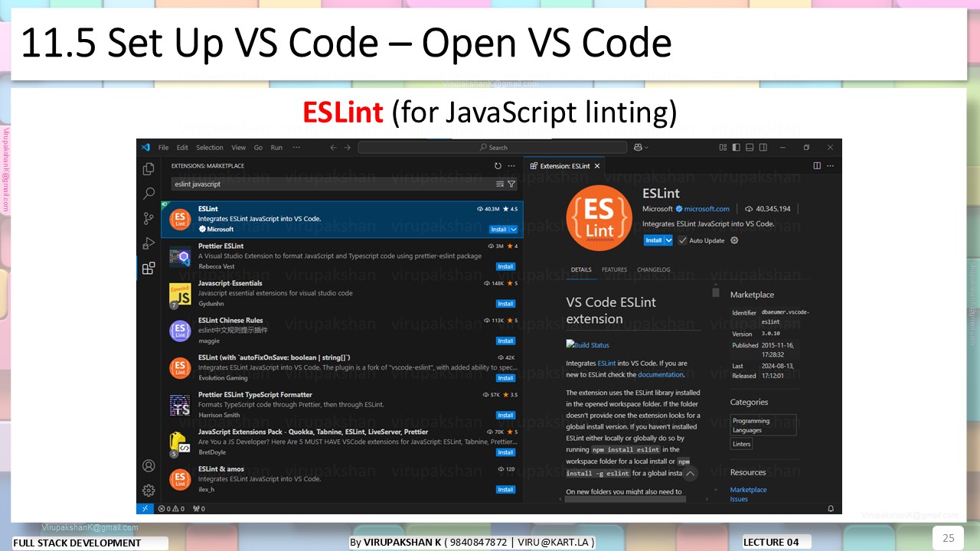The width and height of the screenshot is (980, 551).
Task: Open editor More Actions ellipsis
Action: 831,165
